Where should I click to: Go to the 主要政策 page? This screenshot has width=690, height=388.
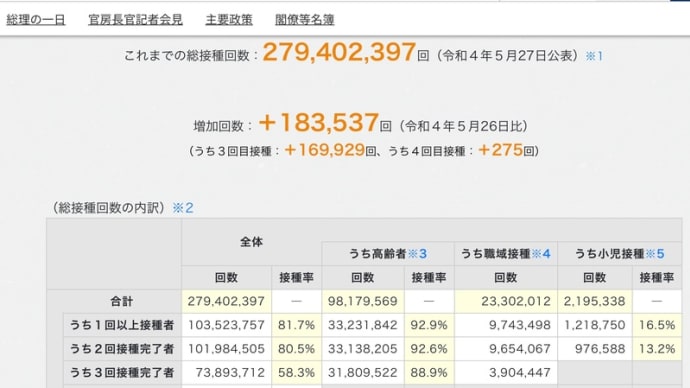pos(229,20)
